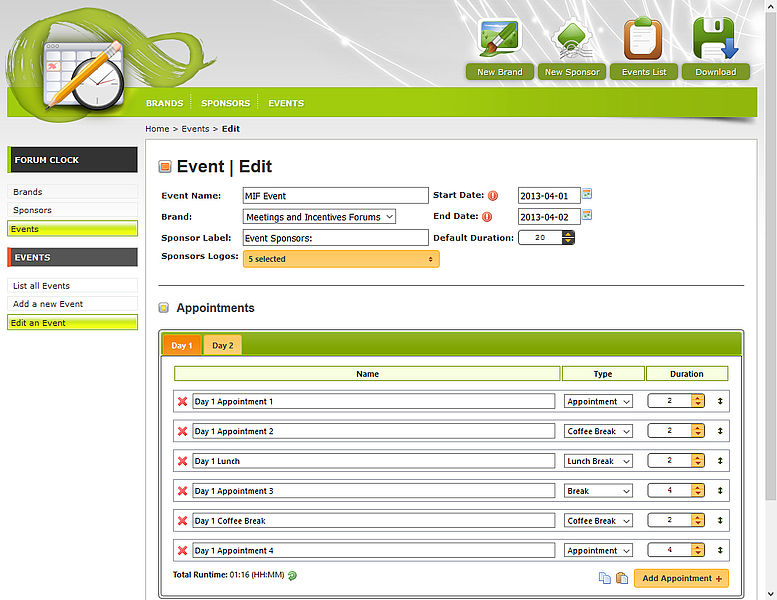Click the copy appointments icon

coord(604,578)
